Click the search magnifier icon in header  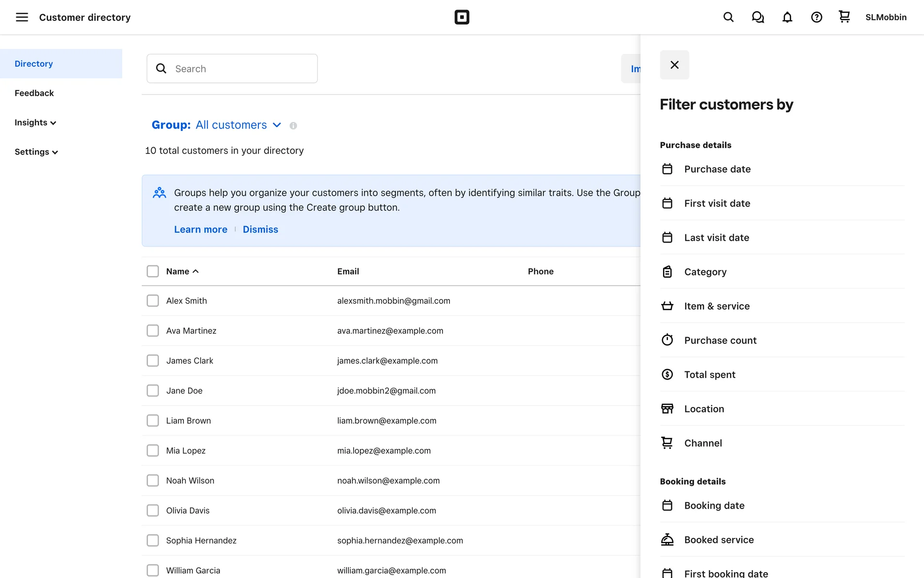728,17
